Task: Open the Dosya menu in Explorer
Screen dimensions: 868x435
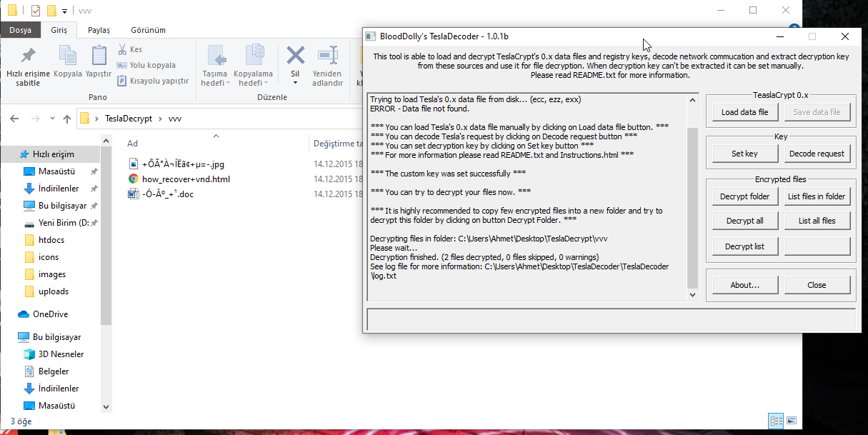Action: [20, 30]
